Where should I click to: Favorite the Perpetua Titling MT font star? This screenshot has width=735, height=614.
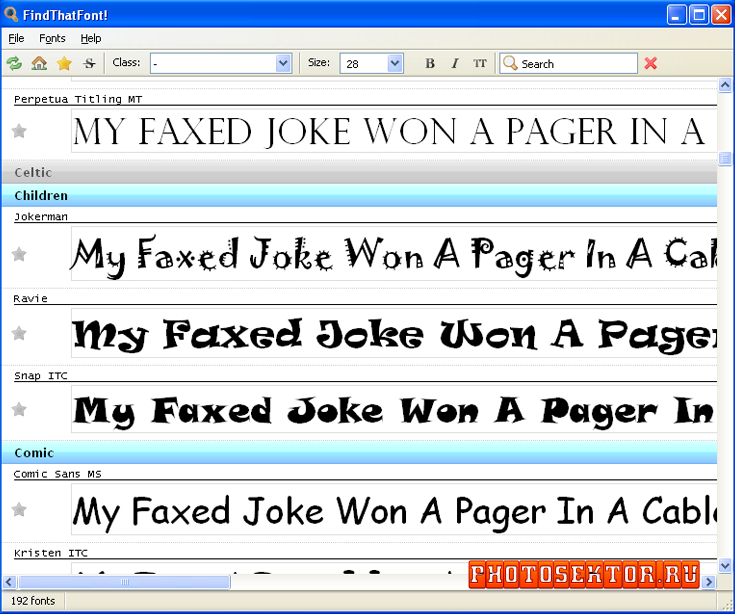[19, 131]
